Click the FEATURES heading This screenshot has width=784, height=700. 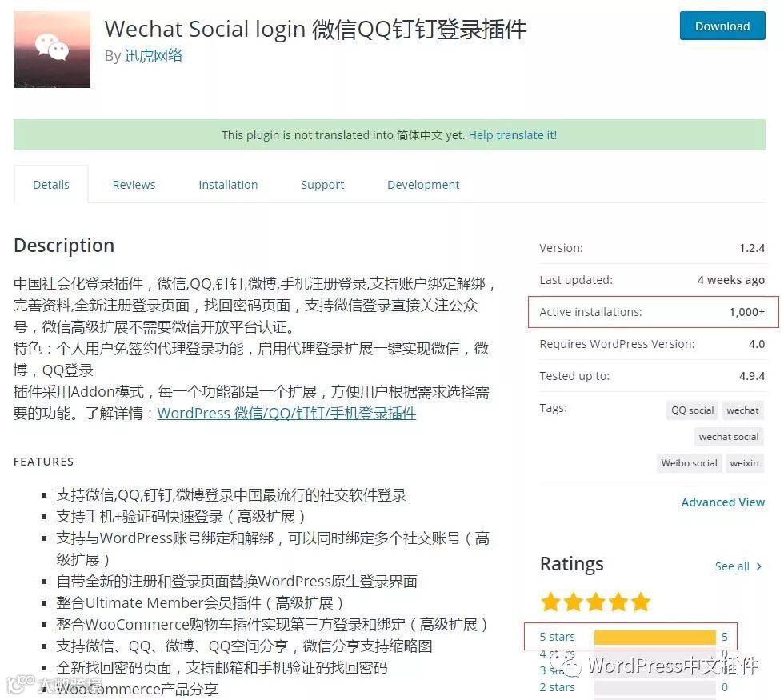43,462
